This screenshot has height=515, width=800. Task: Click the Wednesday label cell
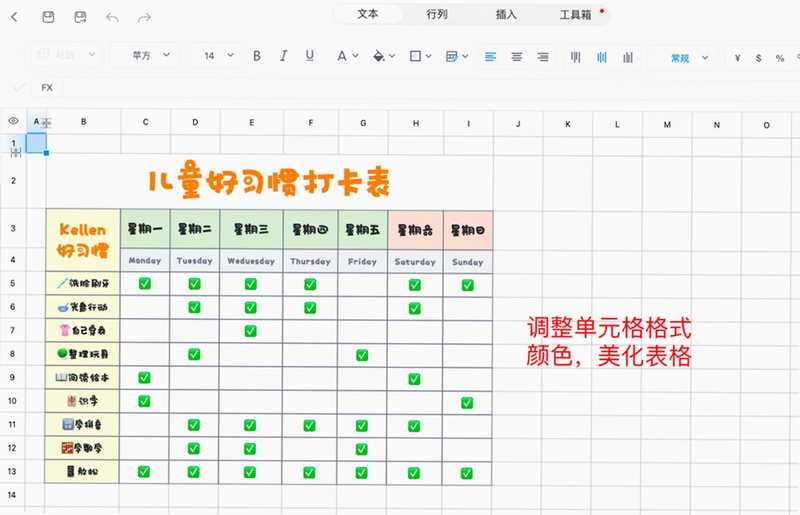coord(251,261)
